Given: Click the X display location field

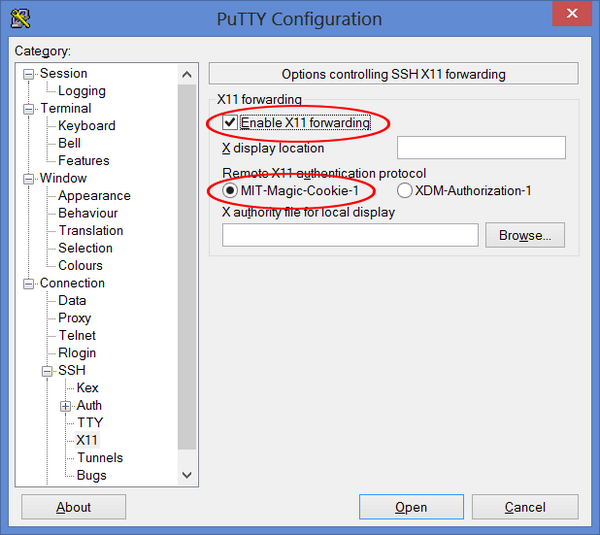Looking at the screenshot, I should point(481,148).
